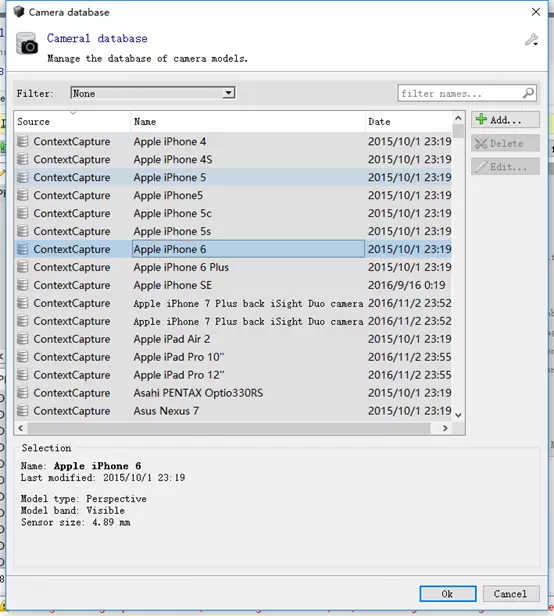Select the Apple iPhone 4 entry
Viewport: 554px width, 616px height.
point(170,141)
